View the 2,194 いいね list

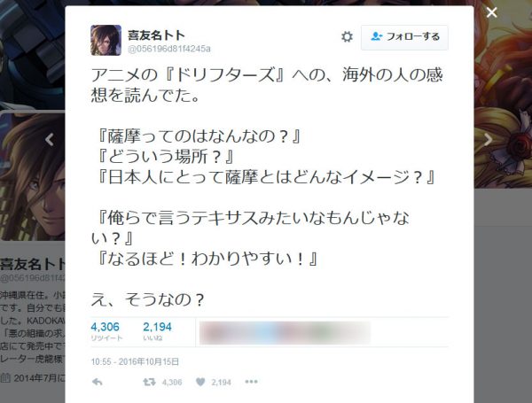(x=157, y=331)
